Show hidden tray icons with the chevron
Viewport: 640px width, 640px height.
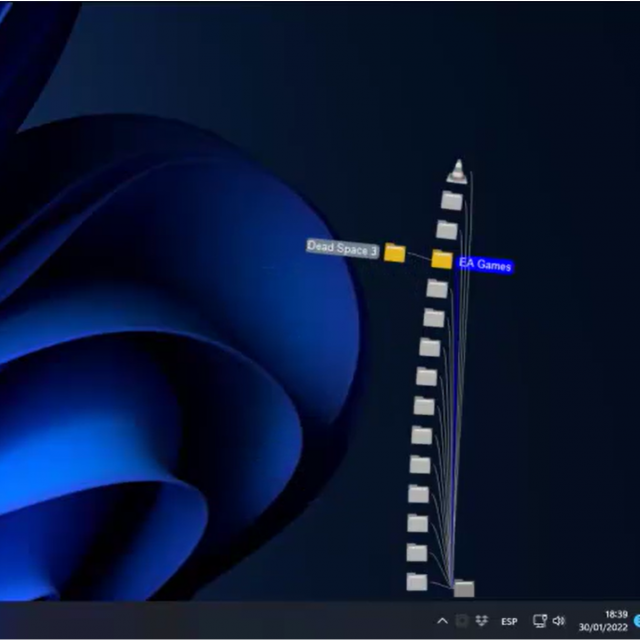(x=442, y=621)
